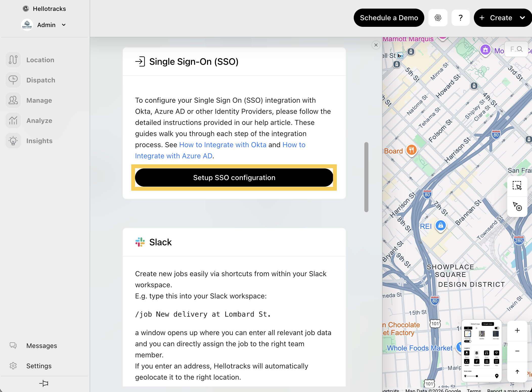532x392 pixels.
Task: Adjust the Icon size slider handle
Action: pos(477,376)
